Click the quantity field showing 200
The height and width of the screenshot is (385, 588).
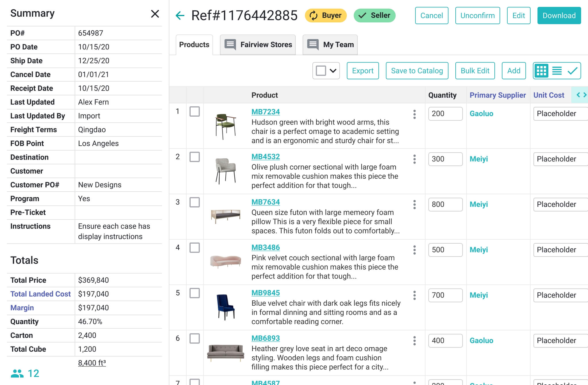[x=445, y=114]
